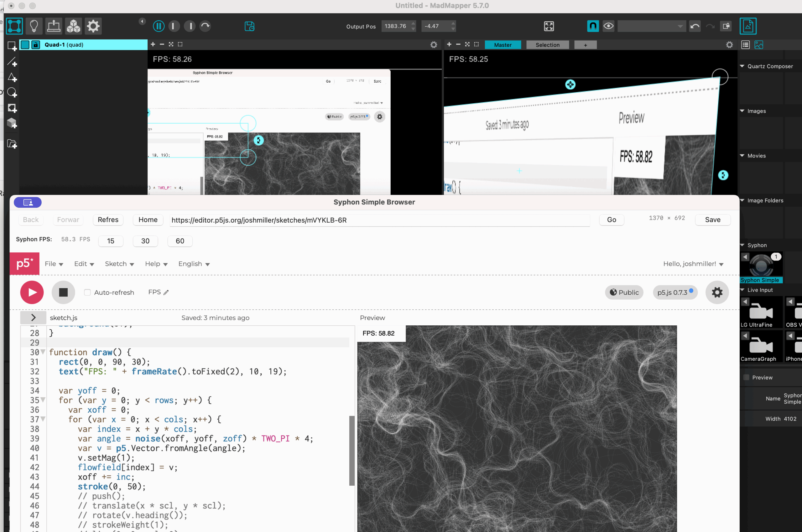This screenshot has width=802, height=532.
Task: Toggle the lock on Quad-1 layer
Action: tap(36, 45)
